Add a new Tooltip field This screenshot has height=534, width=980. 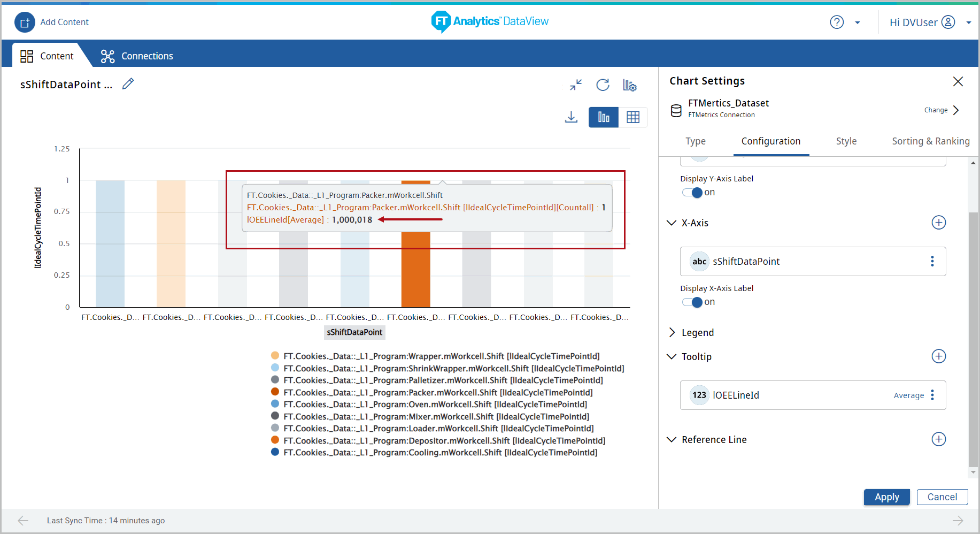pos(938,356)
